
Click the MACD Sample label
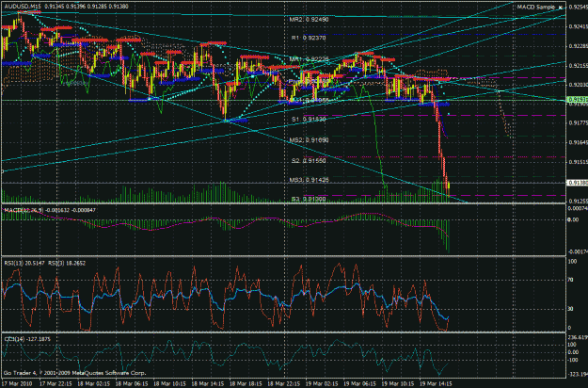click(x=536, y=8)
